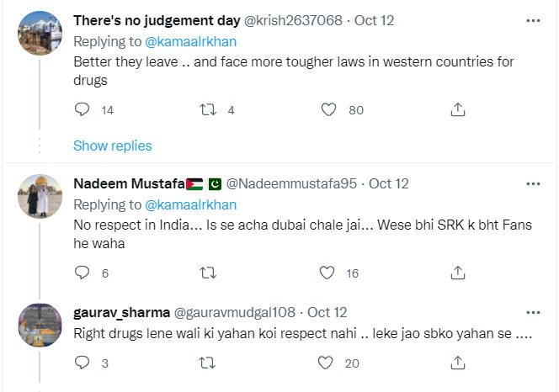
Task: Open more options on krish2637068's tweet
Action: (533, 20)
